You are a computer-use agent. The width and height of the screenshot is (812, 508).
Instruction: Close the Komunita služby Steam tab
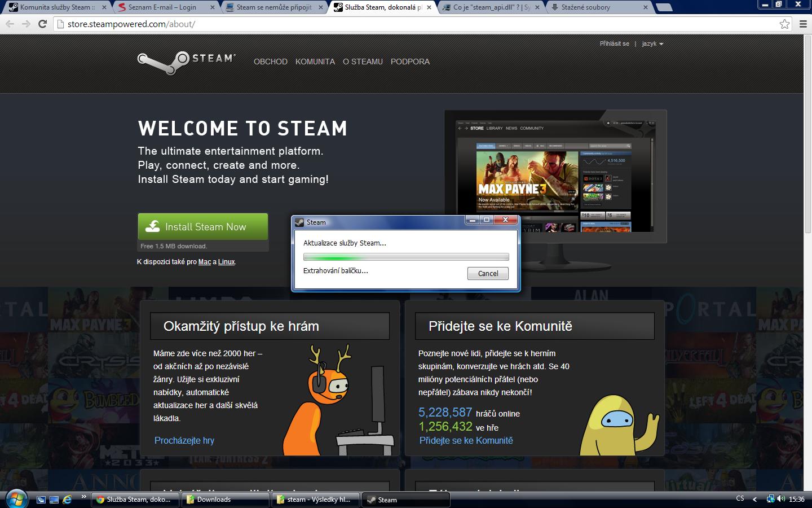tap(104, 7)
